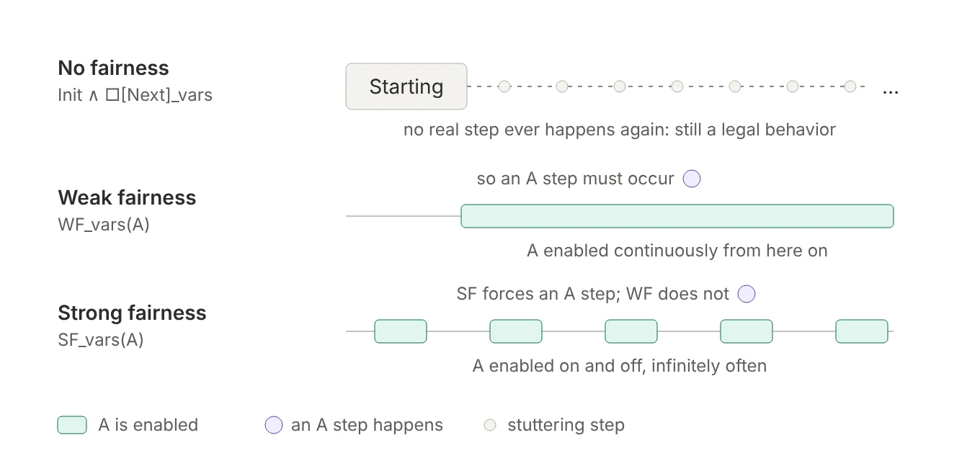Click the long green A enabled bar
The image size is (980, 461).
(x=677, y=216)
